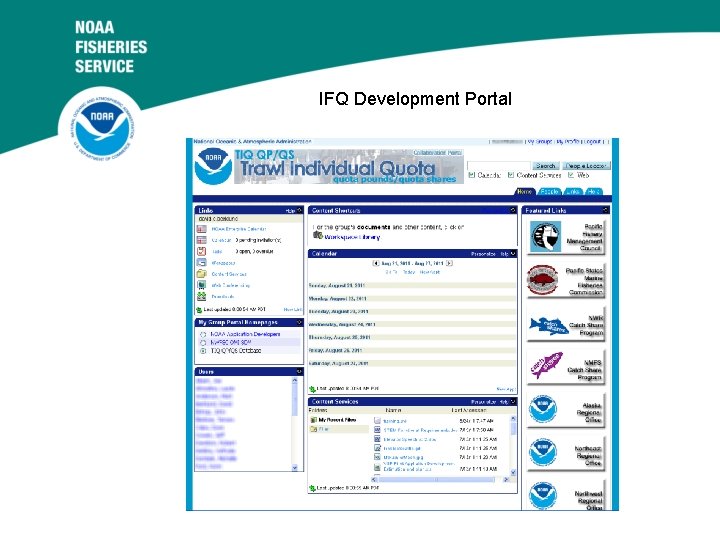Click the Files folder icon below My Recent Files
The image size is (720, 540).
[x=314, y=429]
